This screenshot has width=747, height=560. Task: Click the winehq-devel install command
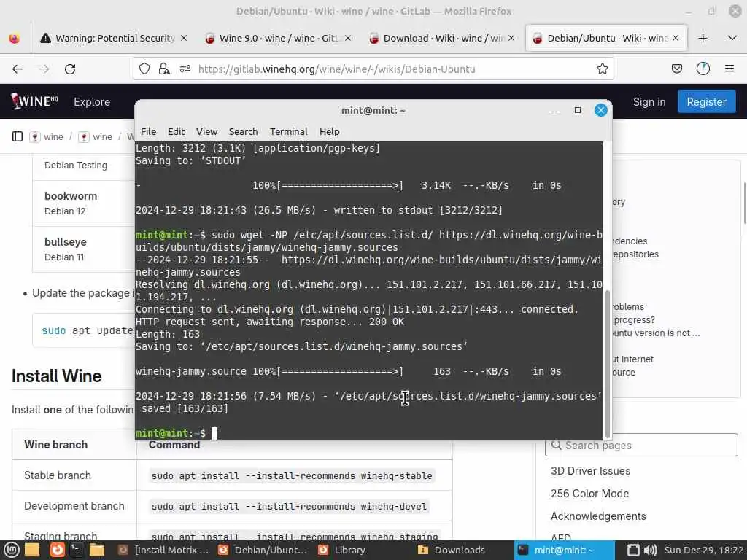[x=289, y=507]
